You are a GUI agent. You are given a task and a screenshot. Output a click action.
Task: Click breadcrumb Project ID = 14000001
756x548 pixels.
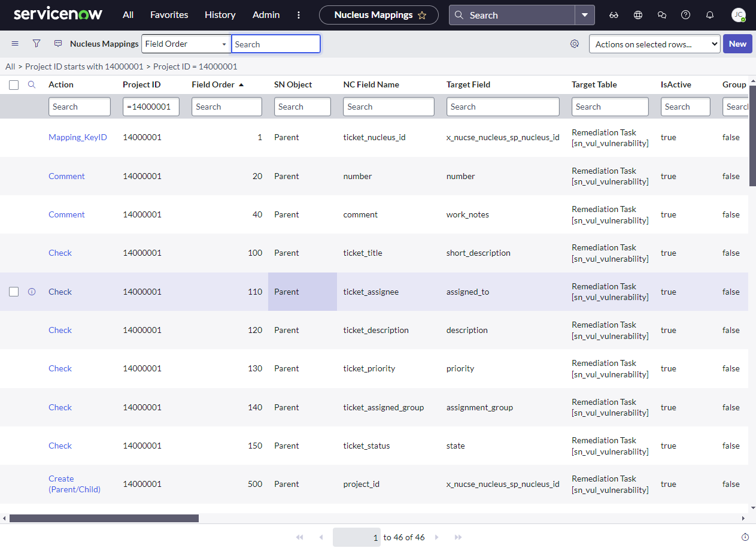tap(195, 66)
